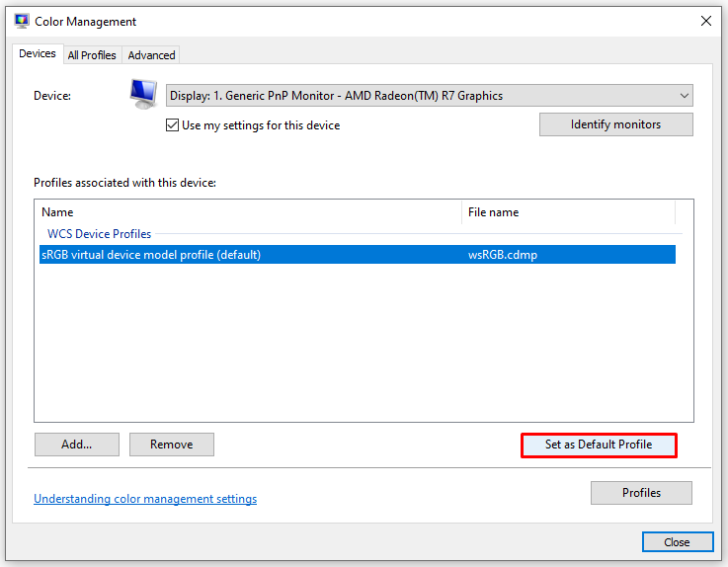Image resolution: width=728 pixels, height=567 pixels.
Task: Toggle 'Use my settings for this device'
Action: point(173,125)
